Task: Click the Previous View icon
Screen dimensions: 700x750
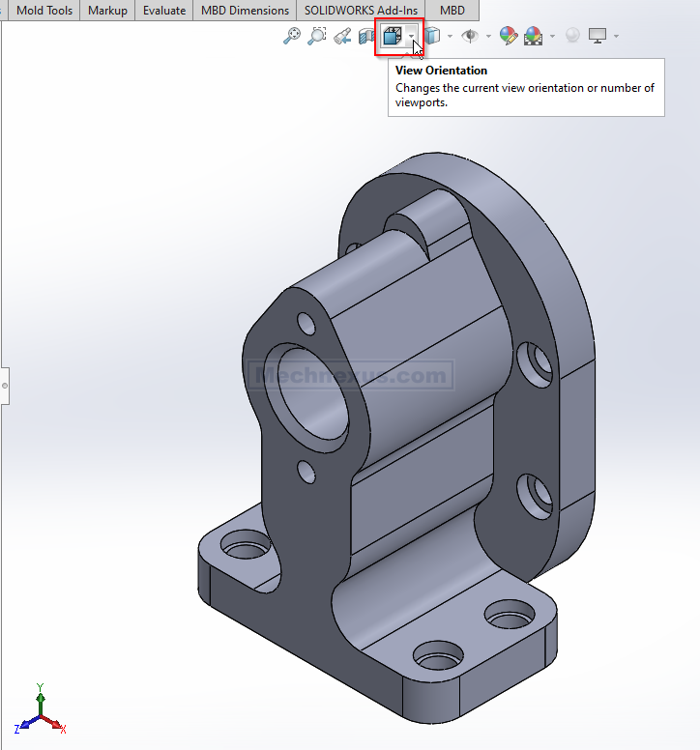Action: [x=342, y=37]
